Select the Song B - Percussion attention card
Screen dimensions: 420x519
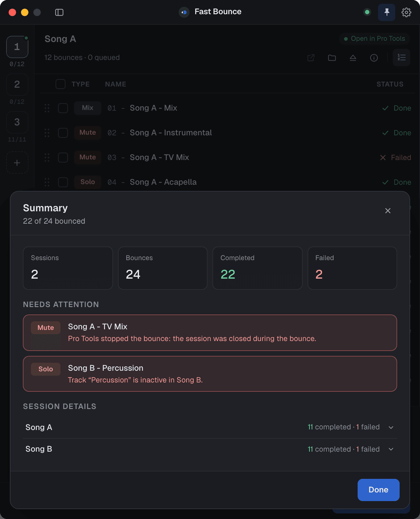[x=210, y=374]
